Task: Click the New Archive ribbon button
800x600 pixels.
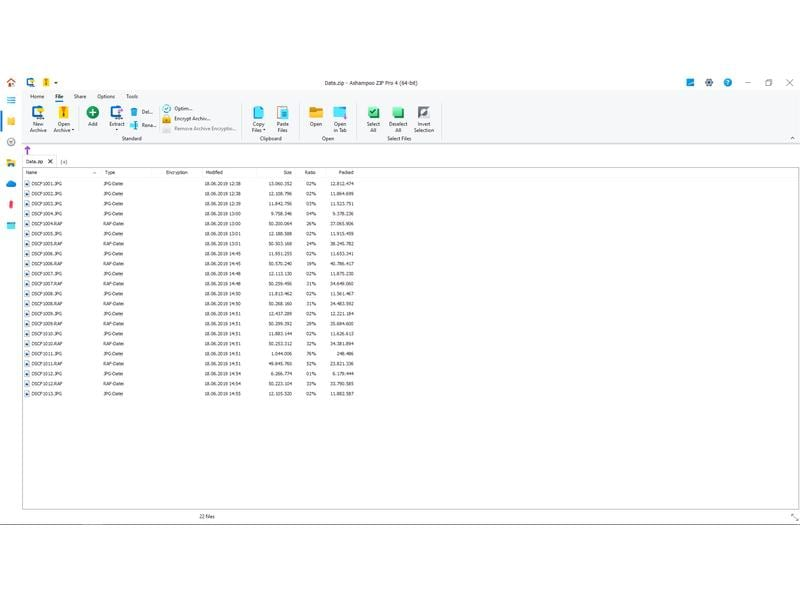Action: point(38,119)
